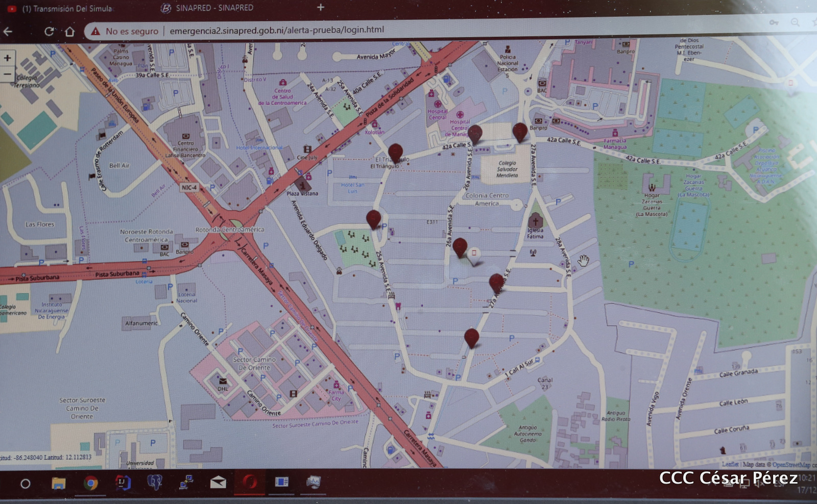Click the Canal 23 label
Image resolution: width=817 pixels, height=504 pixels.
click(x=545, y=383)
